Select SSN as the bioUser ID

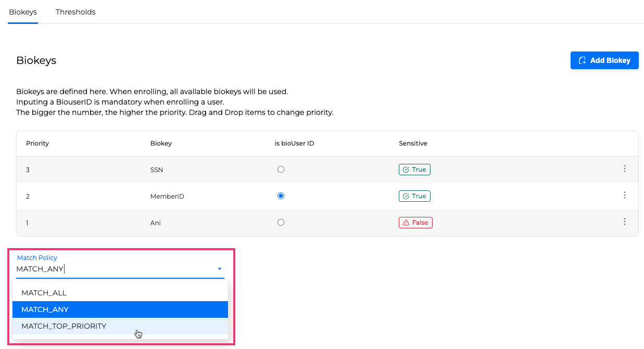pyautogui.click(x=281, y=170)
